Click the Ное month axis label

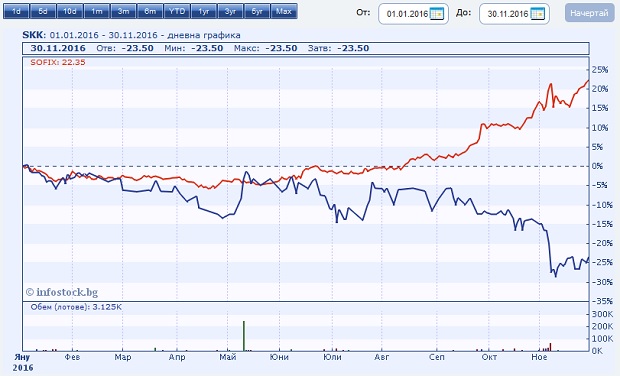(539, 357)
